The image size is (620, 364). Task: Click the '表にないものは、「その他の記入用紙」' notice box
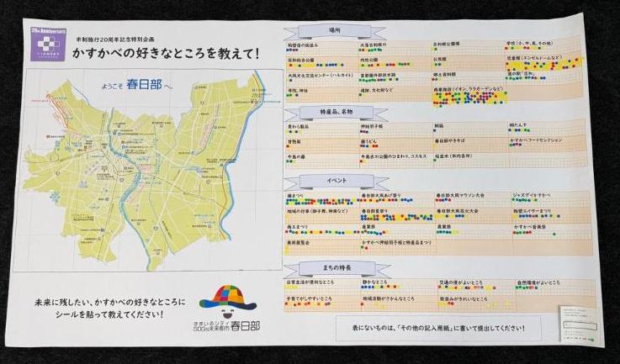(x=438, y=329)
